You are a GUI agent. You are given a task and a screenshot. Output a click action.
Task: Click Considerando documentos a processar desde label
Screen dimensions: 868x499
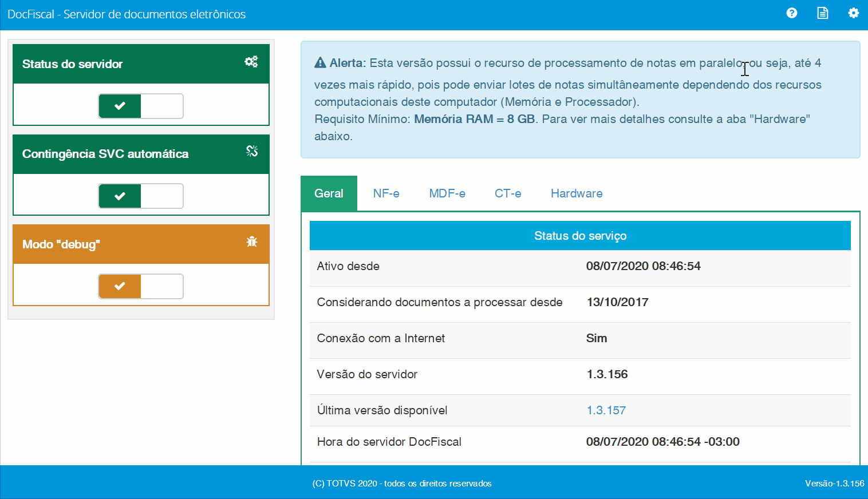point(440,302)
